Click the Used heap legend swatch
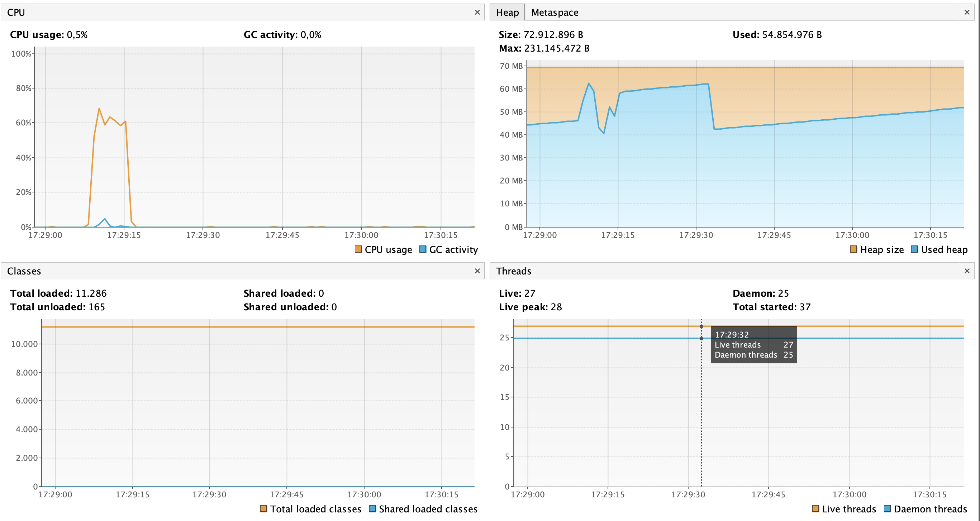The width and height of the screenshot is (980, 521). pos(914,249)
